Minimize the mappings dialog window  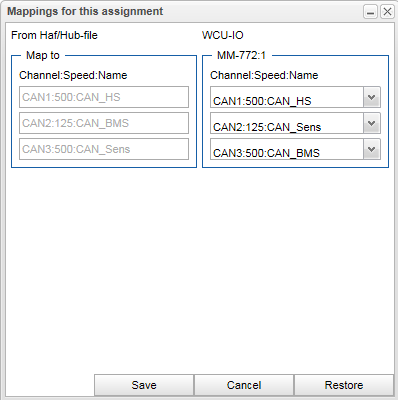click(x=370, y=12)
